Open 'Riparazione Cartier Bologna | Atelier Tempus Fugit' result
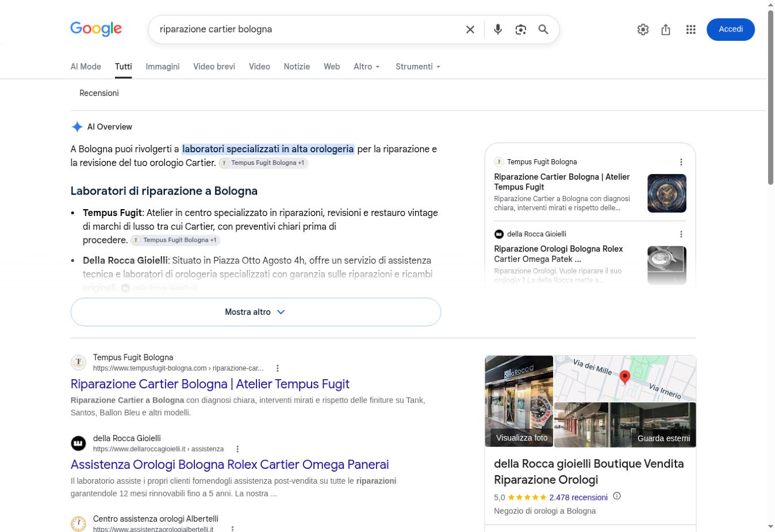The image size is (775, 532). point(210,384)
